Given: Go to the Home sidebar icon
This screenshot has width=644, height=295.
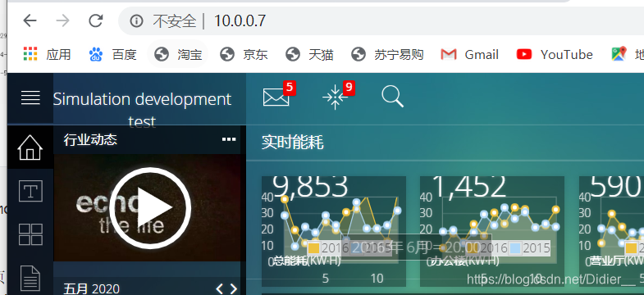Looking at the screenshot, I should pos(30,147).
